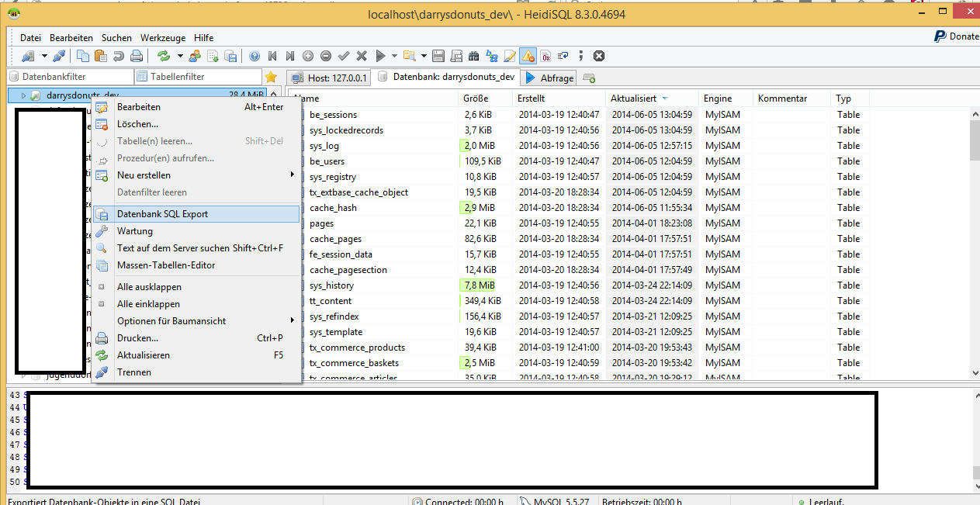Screen dimensions: 980x505
Task: Click the disconnect plug icon in toolbar
Action: coord(59,56)
